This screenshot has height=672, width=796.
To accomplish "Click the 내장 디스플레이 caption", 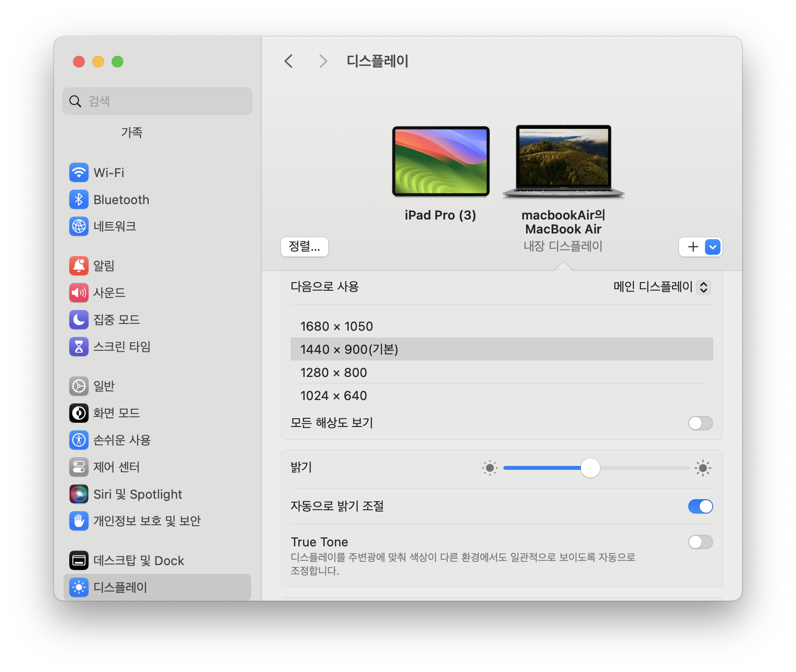I will pyautogui.click(x=563, y=246).
